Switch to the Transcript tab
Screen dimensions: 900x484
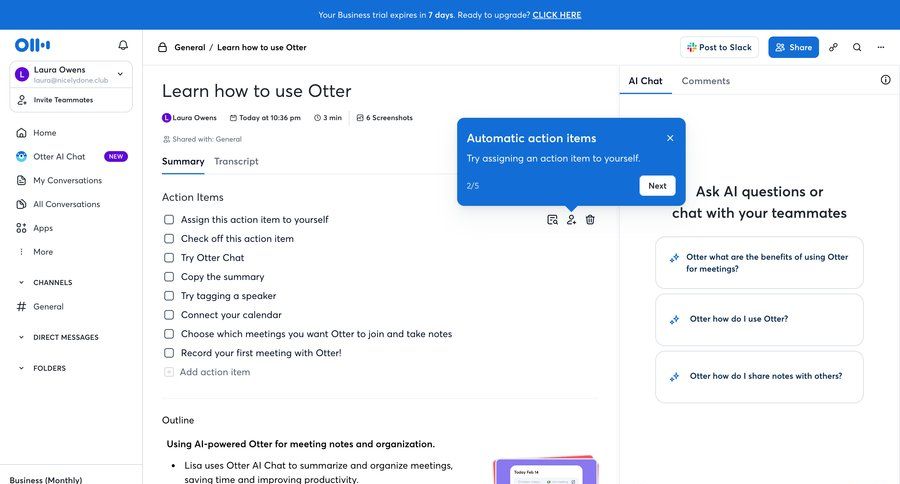tap(236, 161)
